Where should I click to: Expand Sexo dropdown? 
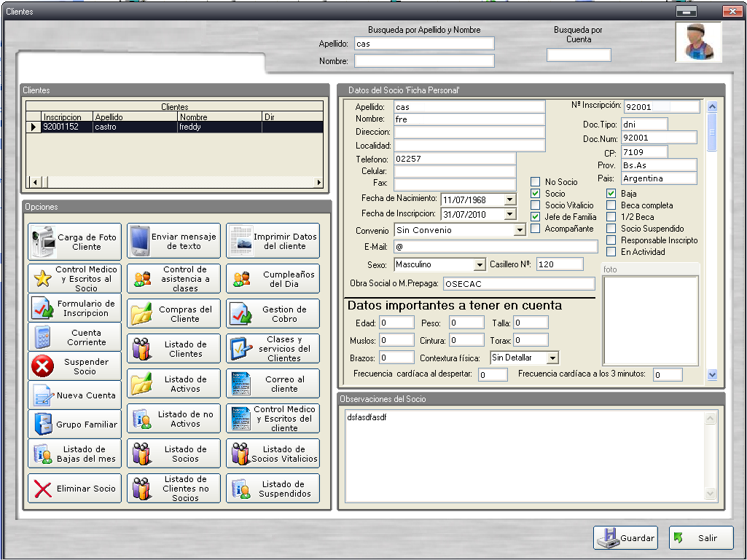[480, 264]
